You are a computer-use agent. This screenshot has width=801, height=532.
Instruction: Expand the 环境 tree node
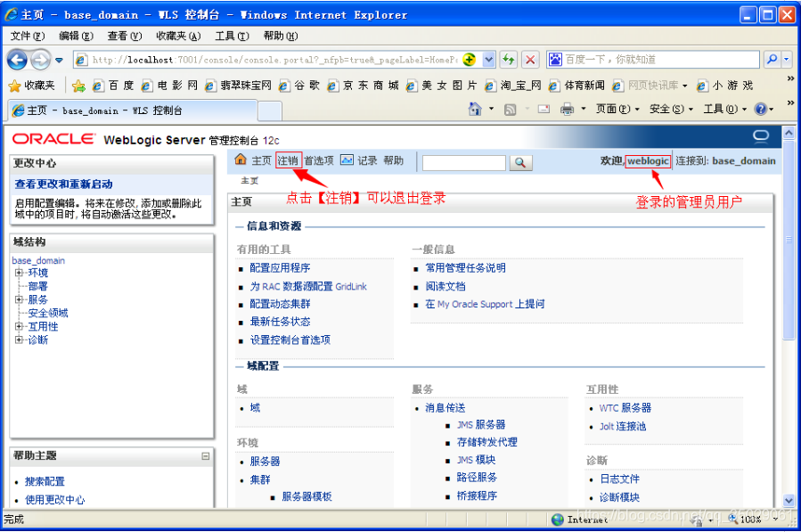(19, 273)
